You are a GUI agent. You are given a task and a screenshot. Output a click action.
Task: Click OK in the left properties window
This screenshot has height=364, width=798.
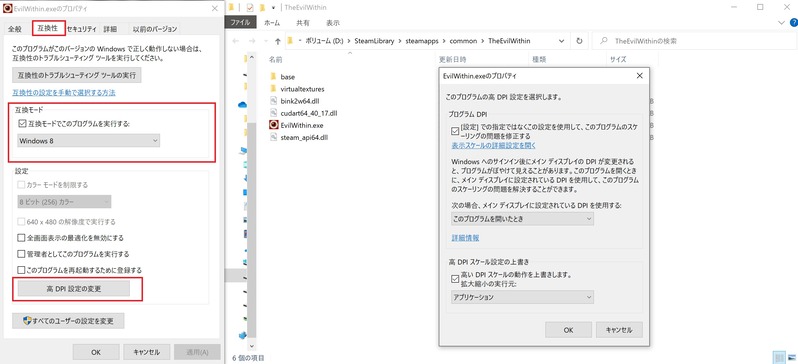pos(96,352)
